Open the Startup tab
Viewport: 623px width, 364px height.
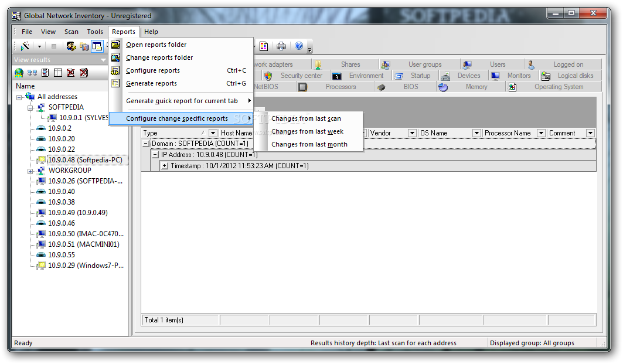(x=415, y=76)
